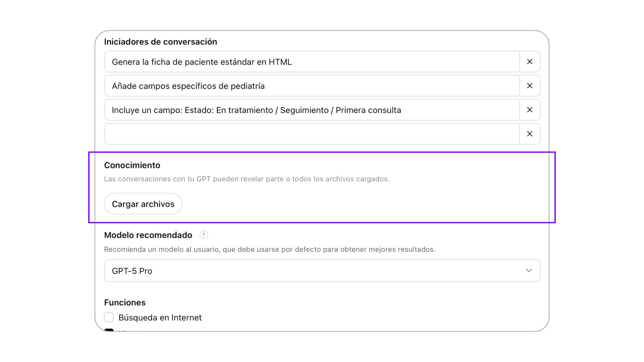Delete the "Añade campos específicos de pediatría" starter
Screen dimensions: 644x362
tap(530, 86)
